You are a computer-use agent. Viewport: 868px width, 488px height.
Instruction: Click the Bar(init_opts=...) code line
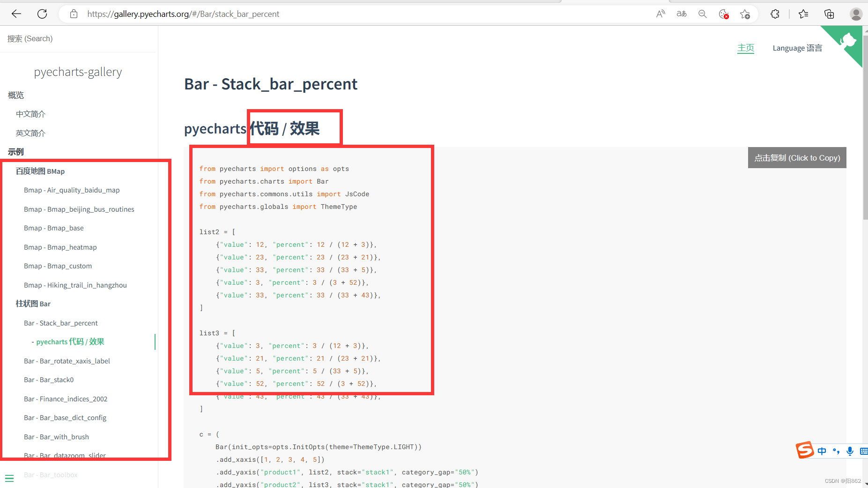point(319,447)
